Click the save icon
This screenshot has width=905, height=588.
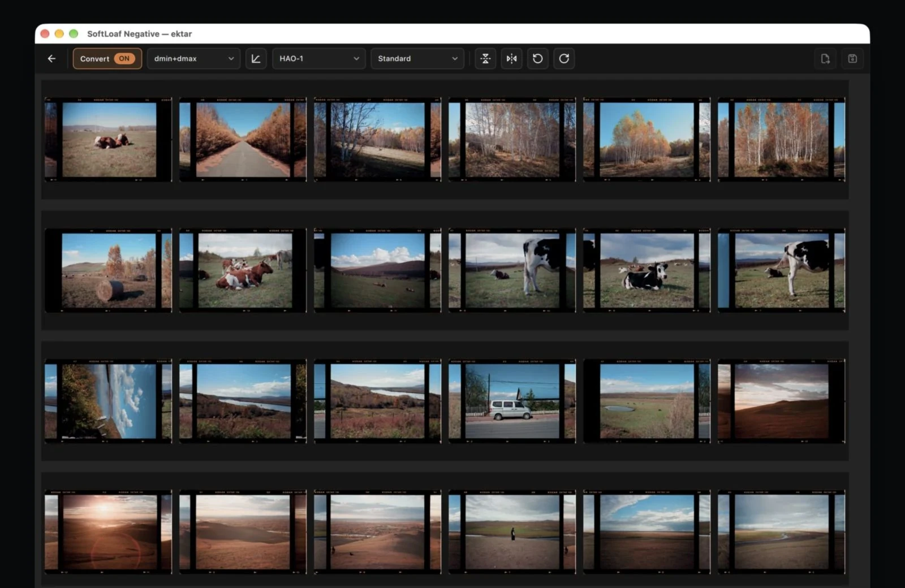point(852,59)
